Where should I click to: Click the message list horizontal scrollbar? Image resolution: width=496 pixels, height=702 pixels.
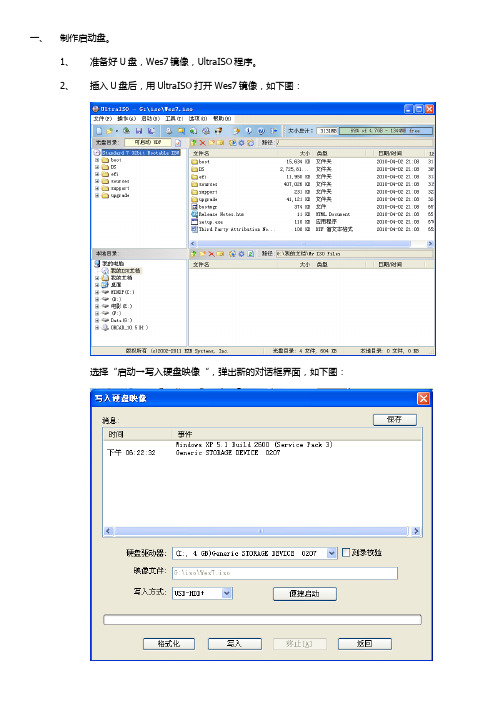(262, 531)
